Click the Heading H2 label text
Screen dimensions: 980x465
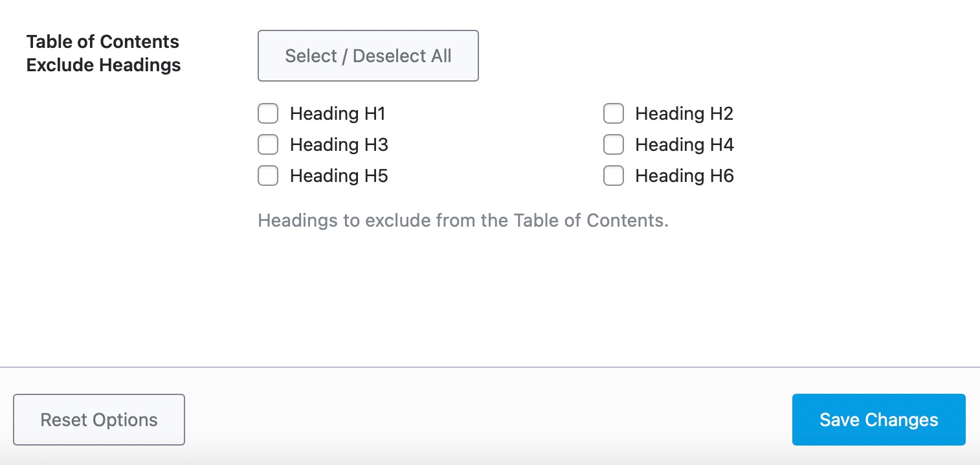point(684,113)
